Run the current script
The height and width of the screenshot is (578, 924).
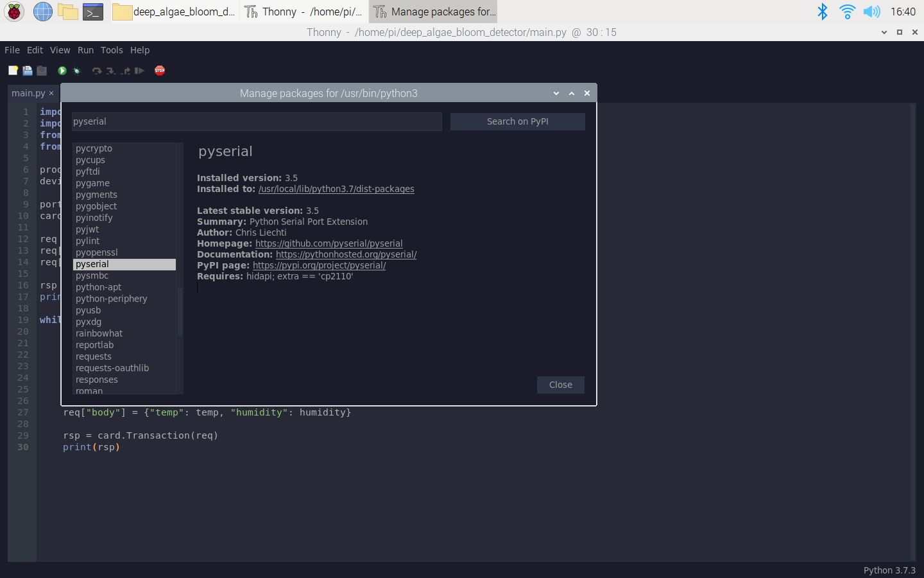point(62,71)
